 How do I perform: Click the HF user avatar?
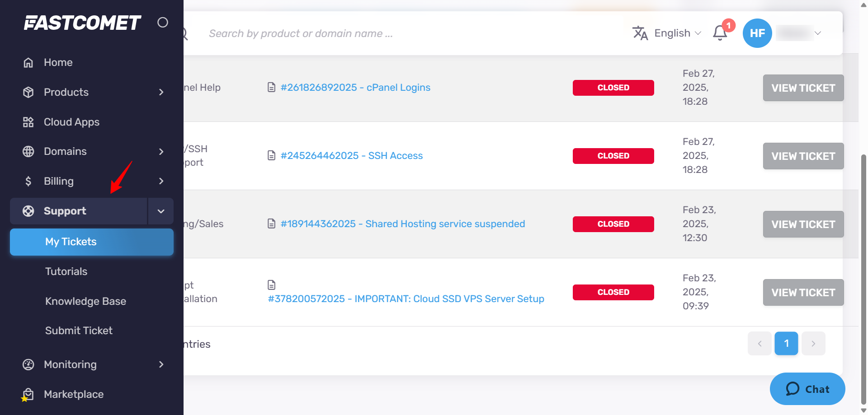coord(757,33)
